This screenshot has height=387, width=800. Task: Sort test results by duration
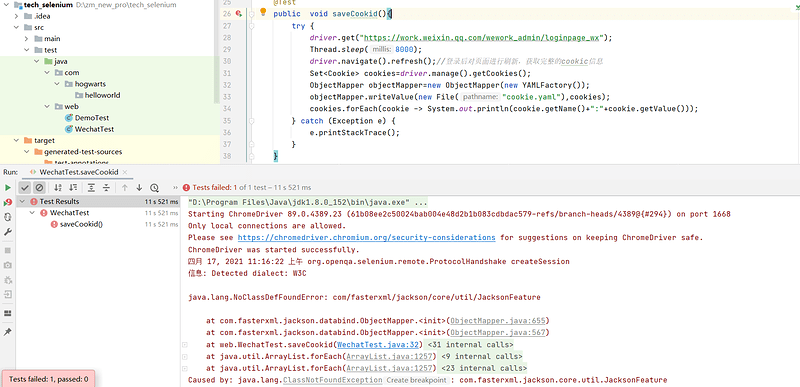[73, 188]
